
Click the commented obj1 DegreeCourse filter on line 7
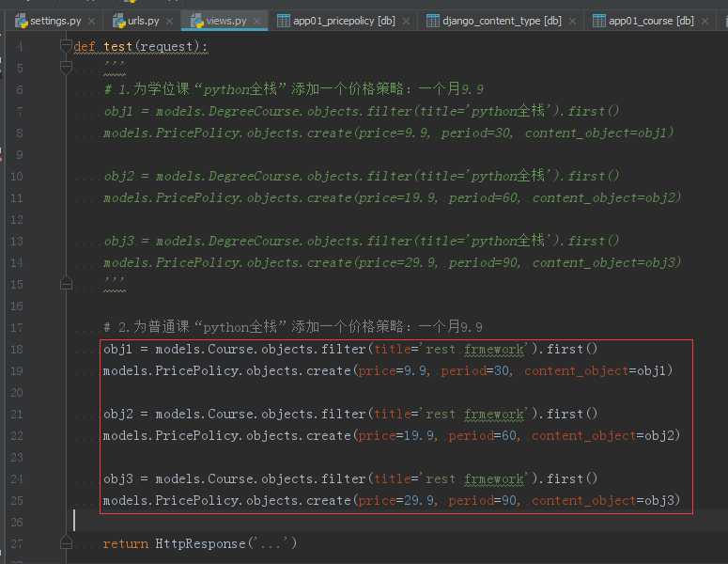click(362, 112)
